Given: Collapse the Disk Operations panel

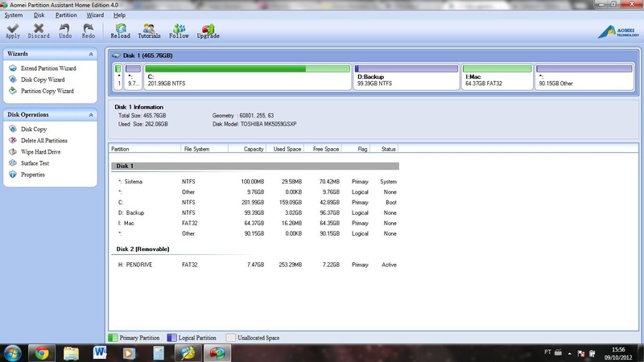Looking at the screenshot, I should pos(91,115).
